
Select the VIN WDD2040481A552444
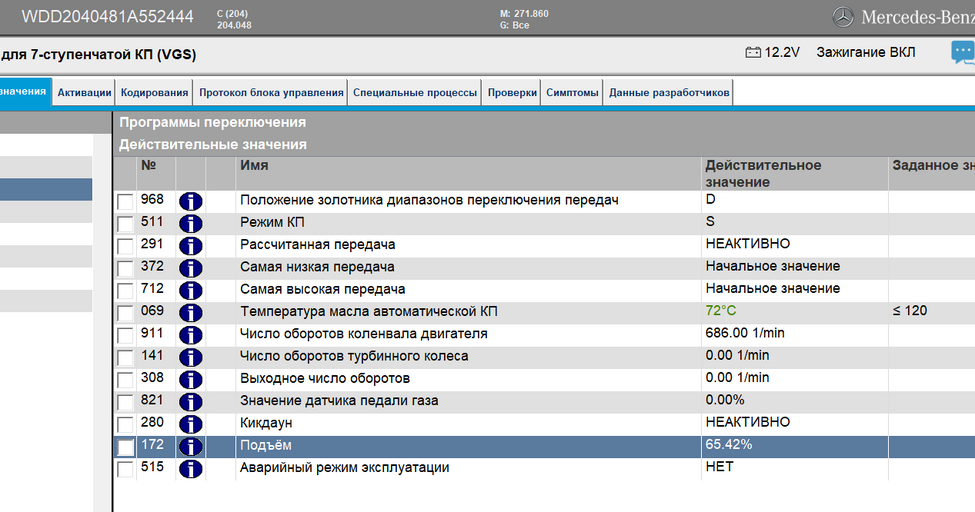tap(108, 17)
